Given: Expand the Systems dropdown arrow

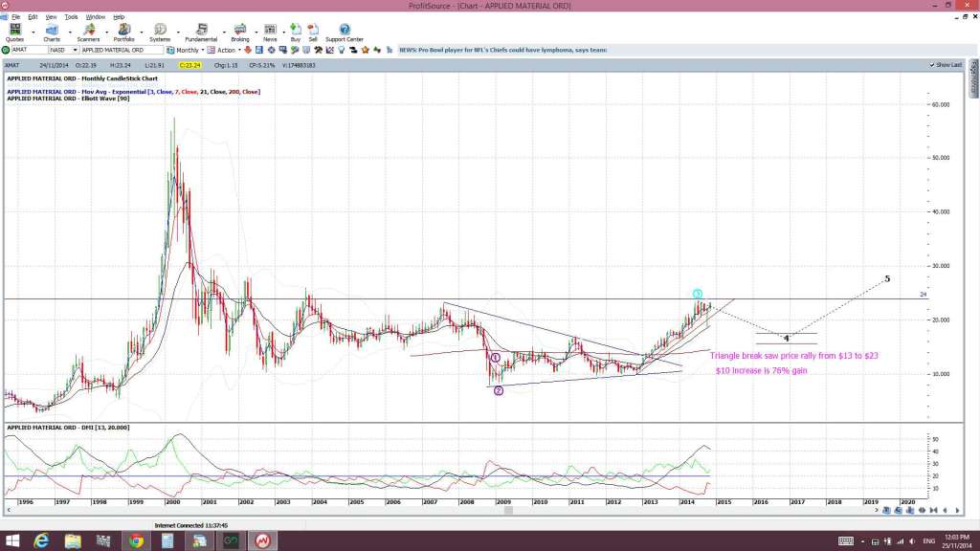Looking at the screenshot, I should [179, 32].
